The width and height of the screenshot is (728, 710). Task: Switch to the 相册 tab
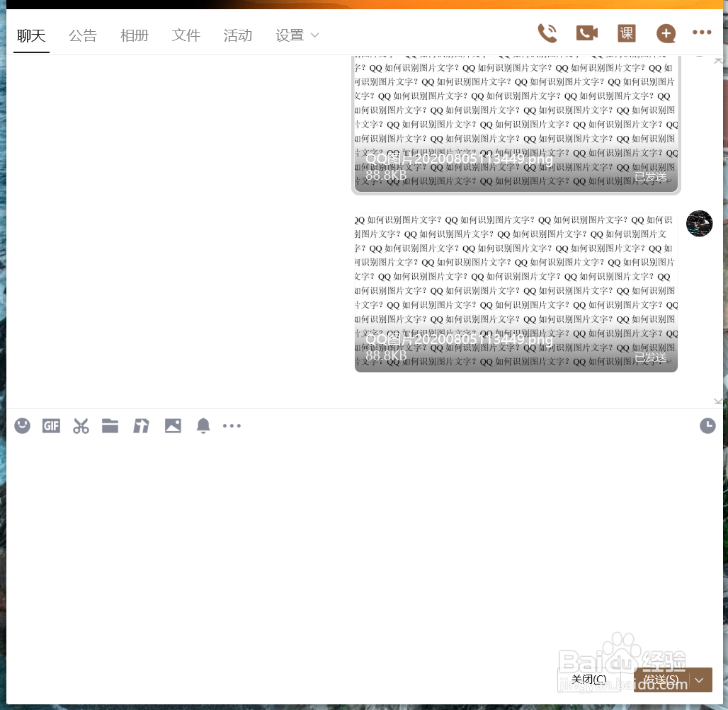point(135,35)
